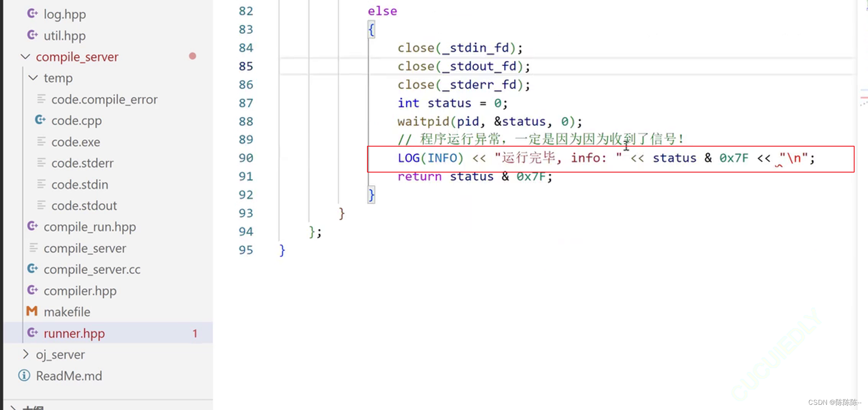The image size is (868, 410).
Task: Select the oj_server folder name
Action: click(60, 354)
